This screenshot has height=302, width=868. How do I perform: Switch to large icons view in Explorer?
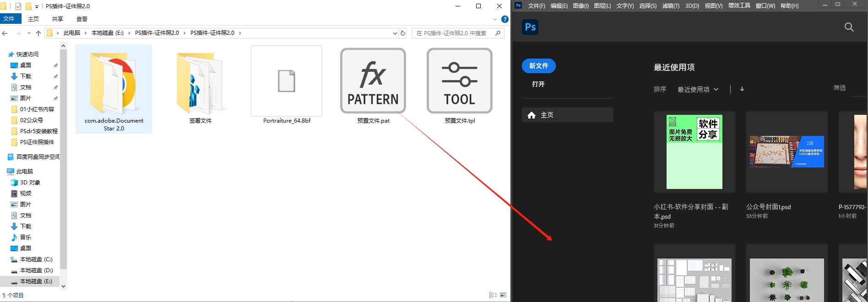pos(503,295)
